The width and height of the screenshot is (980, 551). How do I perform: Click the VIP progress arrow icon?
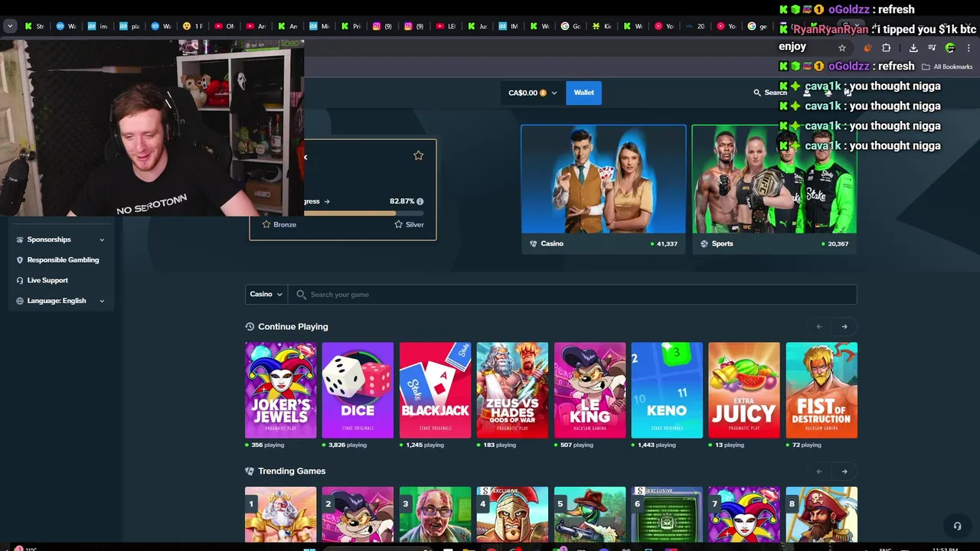click(327, 201)
